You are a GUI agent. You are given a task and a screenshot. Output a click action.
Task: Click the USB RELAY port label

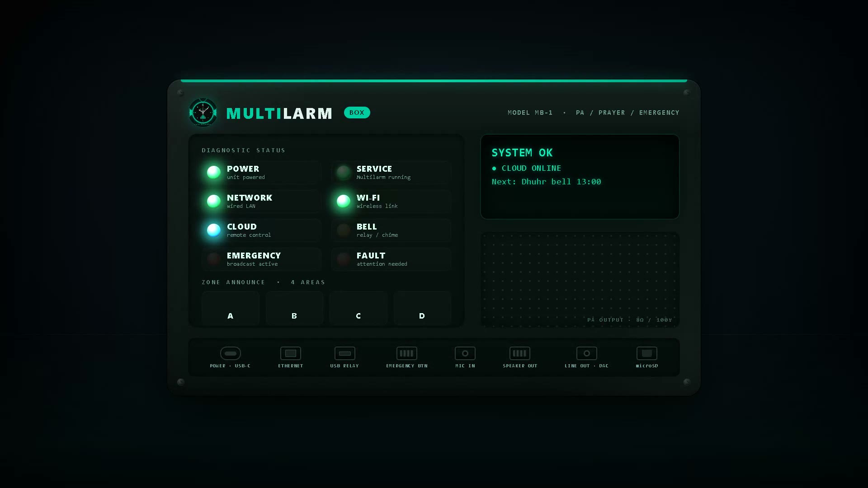click(x=344, y=366)
